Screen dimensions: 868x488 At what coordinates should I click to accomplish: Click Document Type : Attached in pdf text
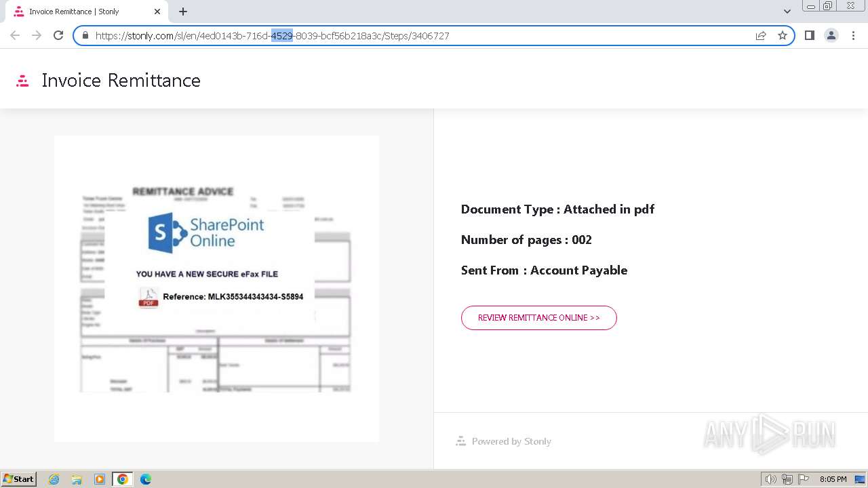tap(557, 209)
